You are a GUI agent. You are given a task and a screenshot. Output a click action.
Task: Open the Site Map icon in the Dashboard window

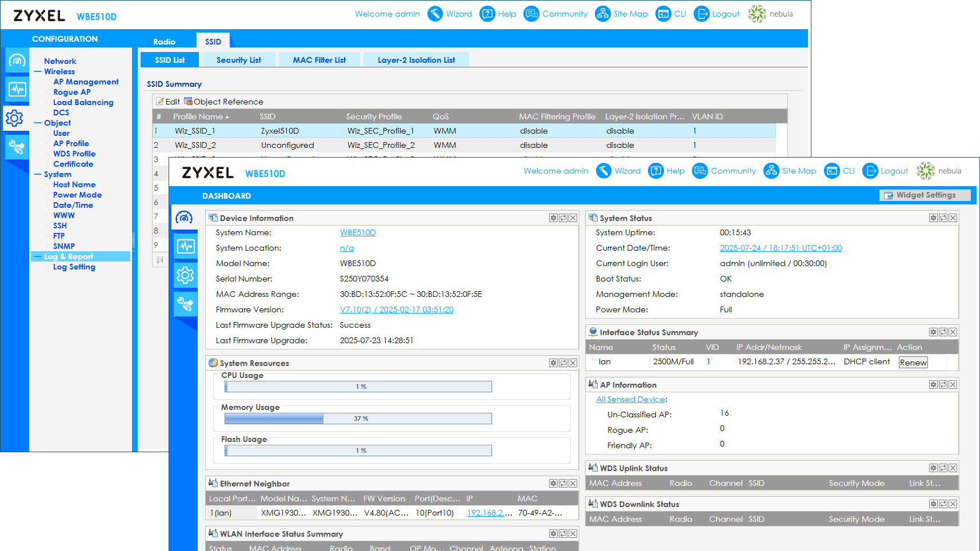click(771, 171)
